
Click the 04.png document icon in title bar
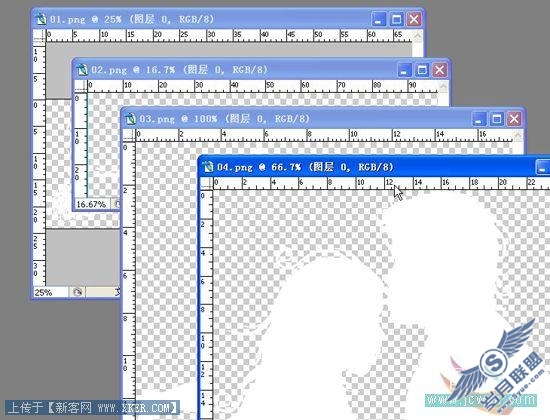pyautogui.click(x=208, y=167)
